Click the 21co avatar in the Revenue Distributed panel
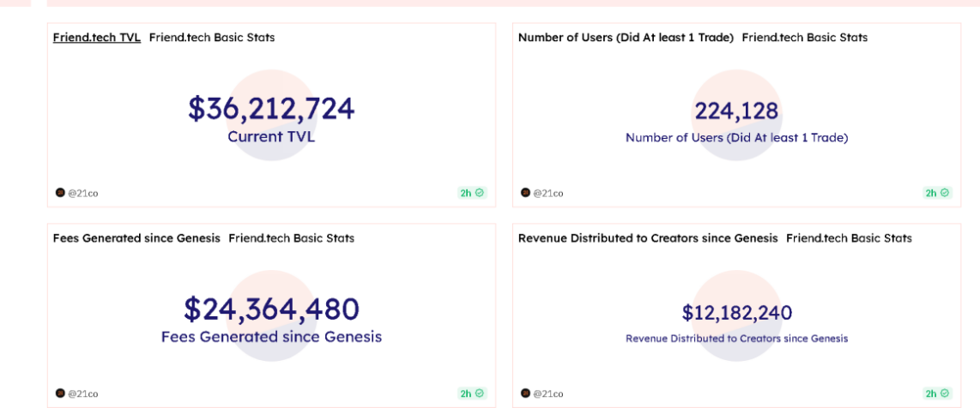This screenshot has height=408, width=980. coord(525,393)
